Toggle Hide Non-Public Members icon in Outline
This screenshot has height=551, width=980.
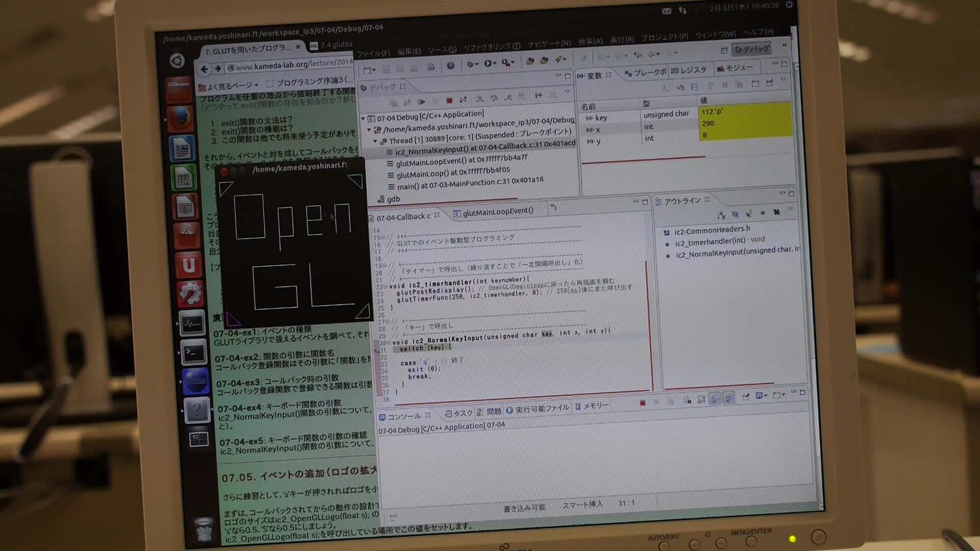(x=763, y=213)
